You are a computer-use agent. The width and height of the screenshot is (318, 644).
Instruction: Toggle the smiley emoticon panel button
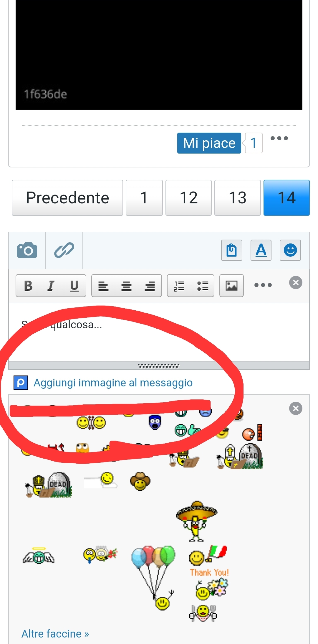point(290,250)
